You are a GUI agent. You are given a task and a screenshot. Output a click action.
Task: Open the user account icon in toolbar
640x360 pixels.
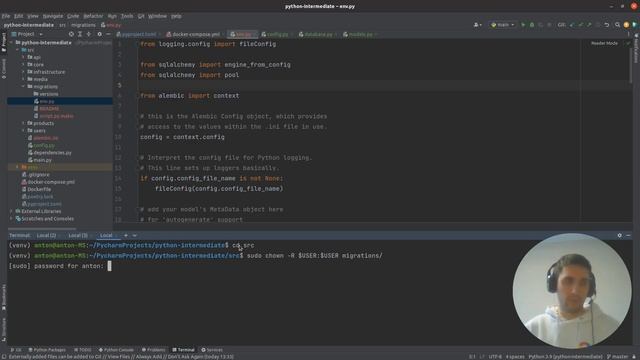477,25
